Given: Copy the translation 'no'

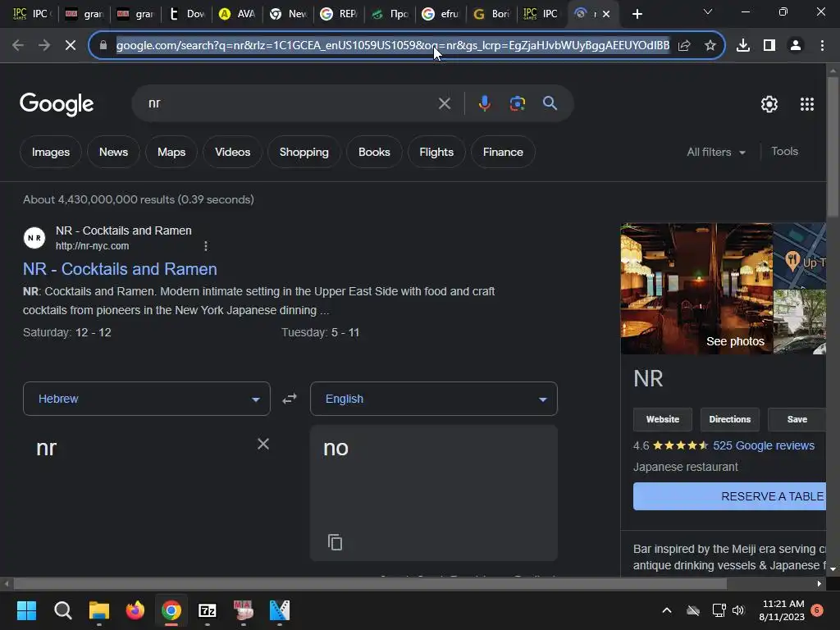Looking at the screenshot, I should [335, 542].
